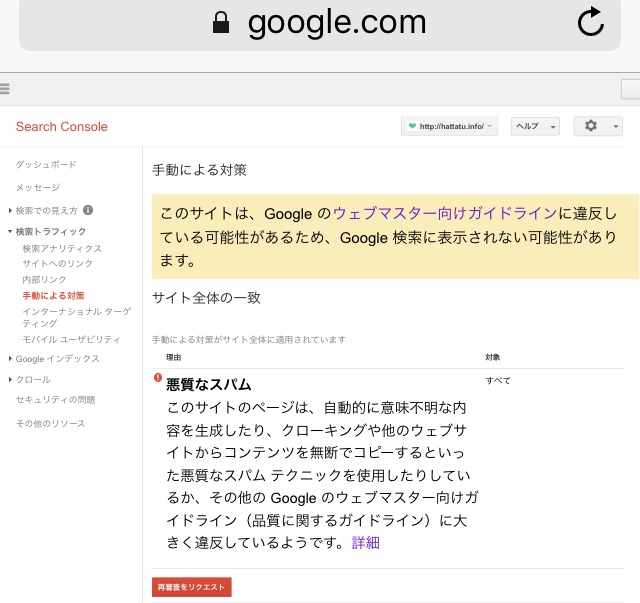Open セキュリティの問題 in sidebar
The height and width of the screenshot is (603, 640).
(x=56, y=400)
